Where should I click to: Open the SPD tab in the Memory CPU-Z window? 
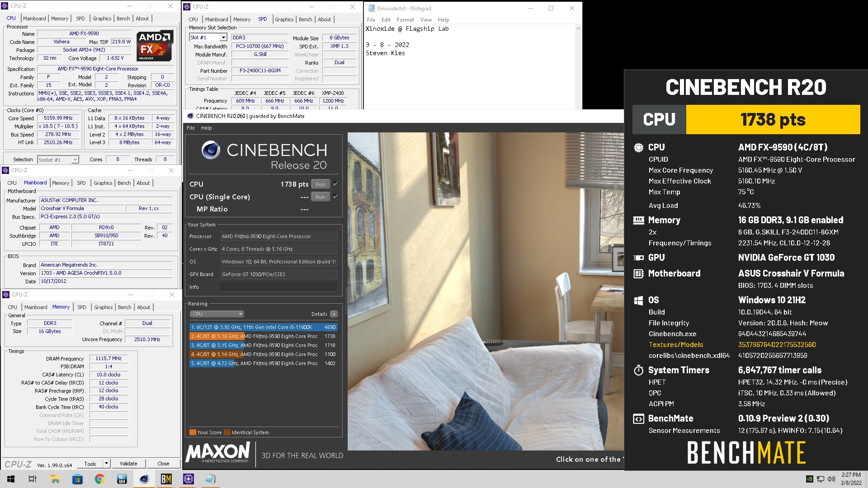tap(81, 307)
